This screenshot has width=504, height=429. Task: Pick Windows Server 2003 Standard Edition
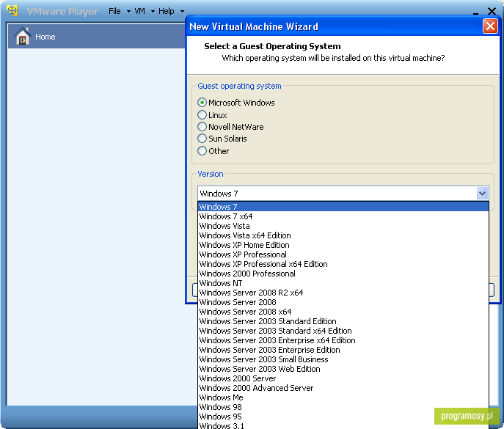tap(343, 321)
